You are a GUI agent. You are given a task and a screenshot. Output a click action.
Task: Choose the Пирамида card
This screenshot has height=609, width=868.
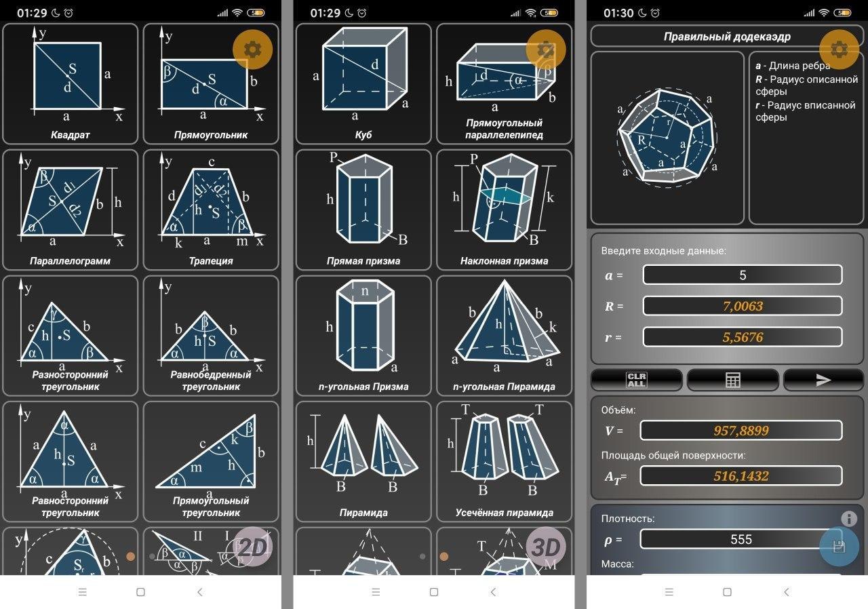click(x=363, y=462)
